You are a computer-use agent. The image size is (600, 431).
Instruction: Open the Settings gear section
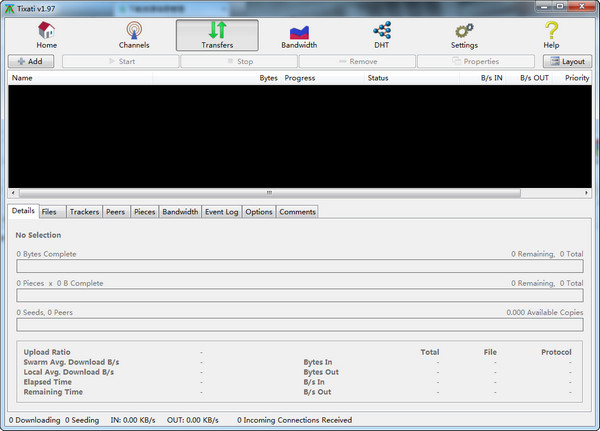(x=464, y=35)
